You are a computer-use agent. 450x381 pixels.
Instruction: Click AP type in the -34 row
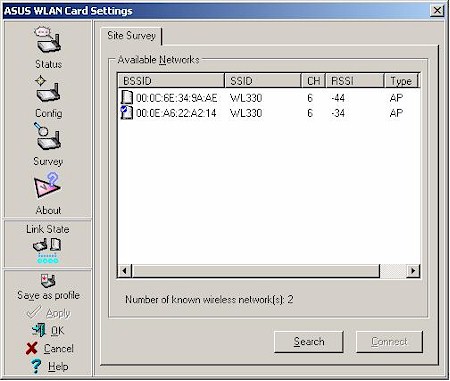(396, 113)
